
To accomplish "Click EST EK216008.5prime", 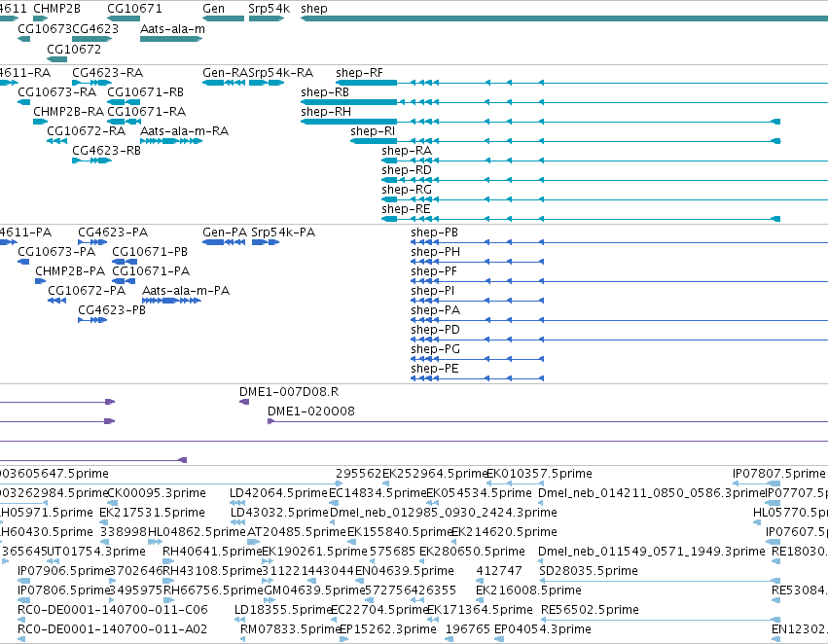I will pyautogui.click(x=481, y=600).
